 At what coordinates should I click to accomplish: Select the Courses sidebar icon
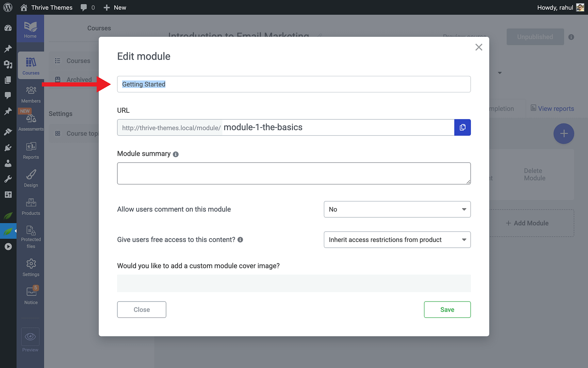tap(31, 65)
